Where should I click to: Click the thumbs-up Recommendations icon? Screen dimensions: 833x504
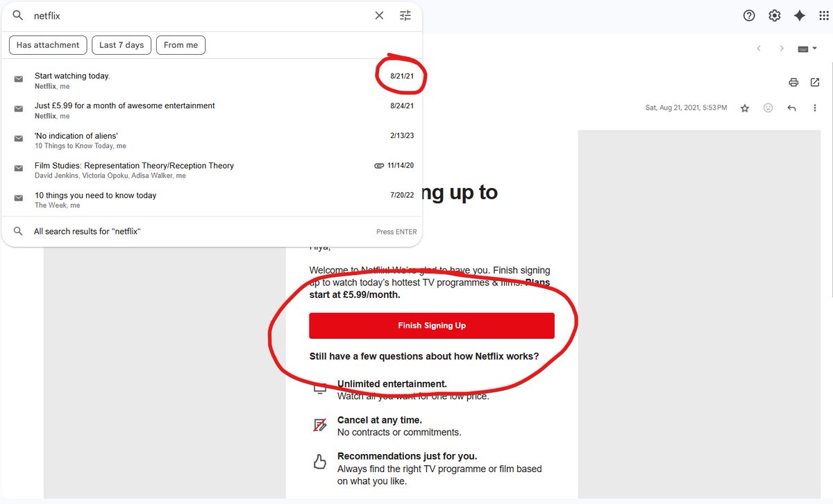coord(320,462)
